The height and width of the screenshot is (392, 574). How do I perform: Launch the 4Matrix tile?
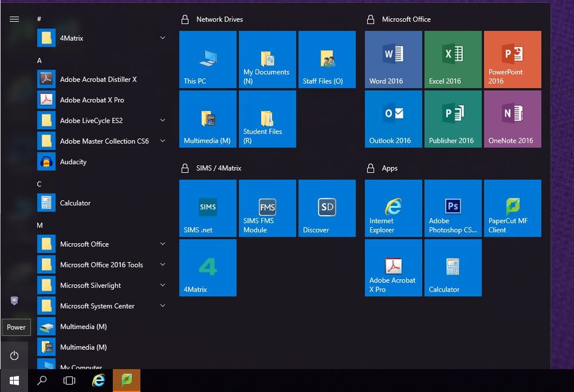click(x=208, y=267)
